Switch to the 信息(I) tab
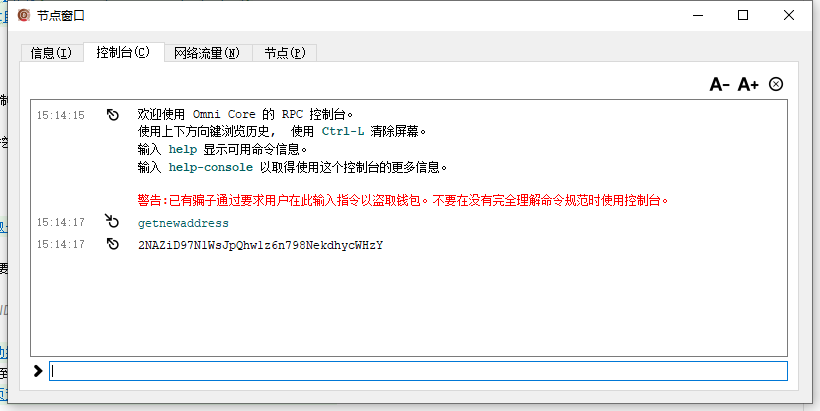This screenshot has width=820, height=411. tap(51, 53)
